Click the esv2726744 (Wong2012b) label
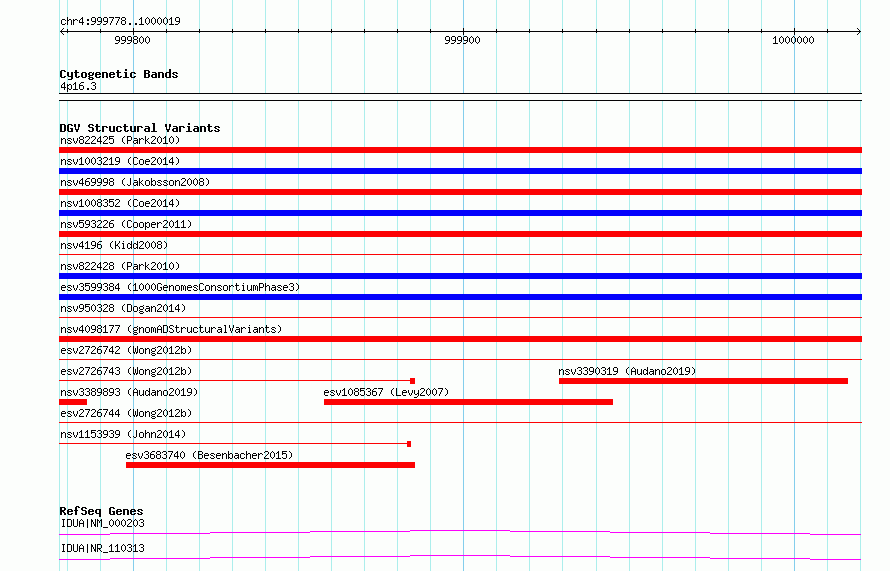 [x=126, y=413]
